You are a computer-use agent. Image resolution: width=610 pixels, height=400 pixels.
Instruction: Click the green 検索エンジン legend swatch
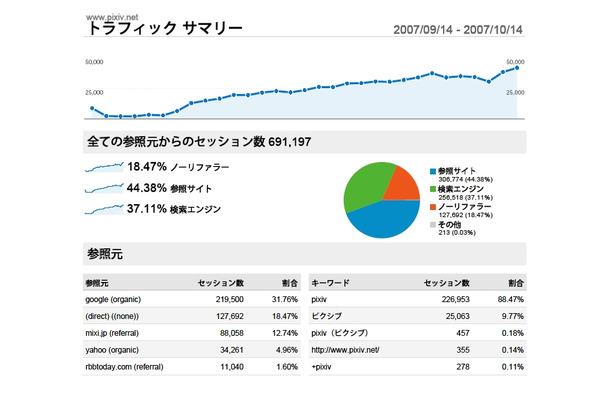point(433,189)
